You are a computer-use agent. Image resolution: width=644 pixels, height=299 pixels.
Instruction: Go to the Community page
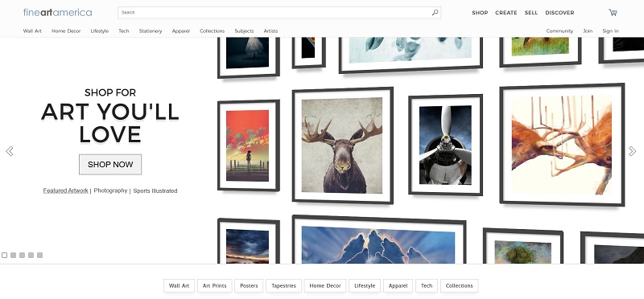point(559,31)
